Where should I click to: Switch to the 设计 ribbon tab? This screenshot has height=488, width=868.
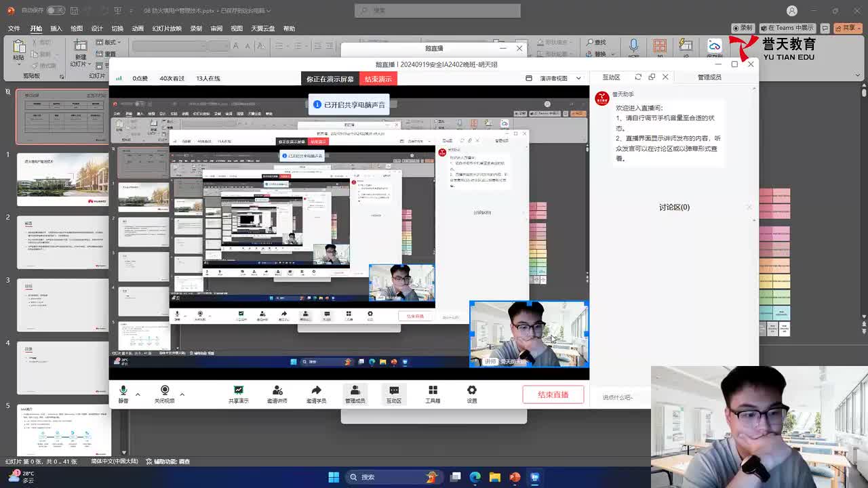point(97,28)
